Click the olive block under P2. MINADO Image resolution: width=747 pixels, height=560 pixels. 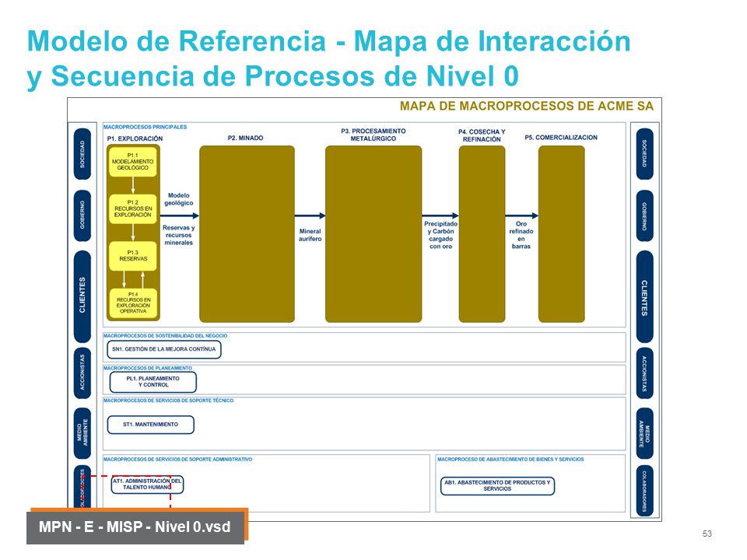pos(247,234)
